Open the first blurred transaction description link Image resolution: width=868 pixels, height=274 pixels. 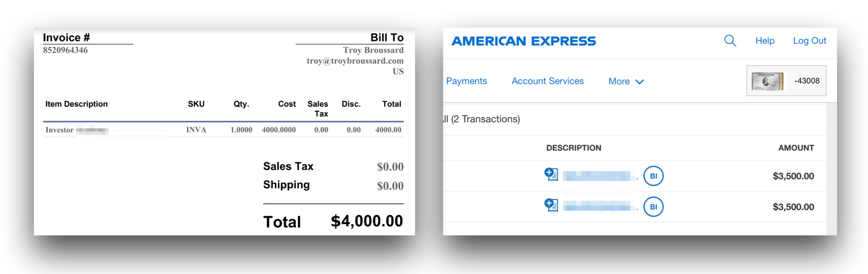(598, 176)
